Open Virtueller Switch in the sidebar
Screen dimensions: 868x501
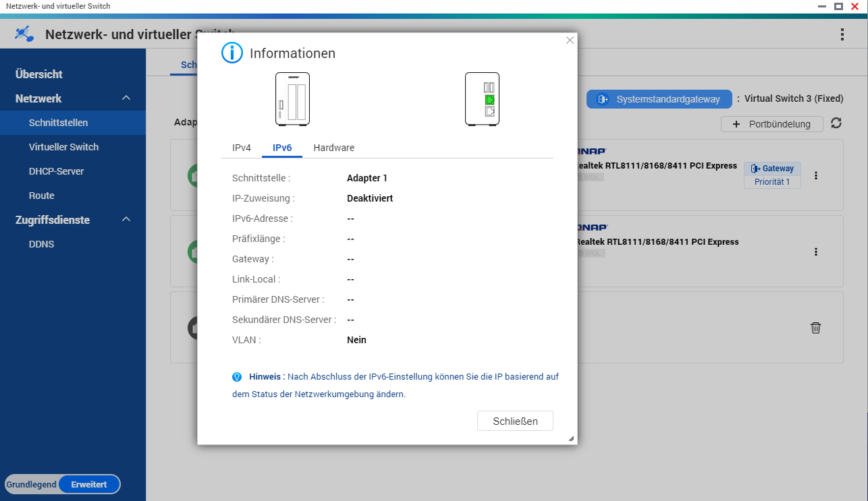coord(73,147)
